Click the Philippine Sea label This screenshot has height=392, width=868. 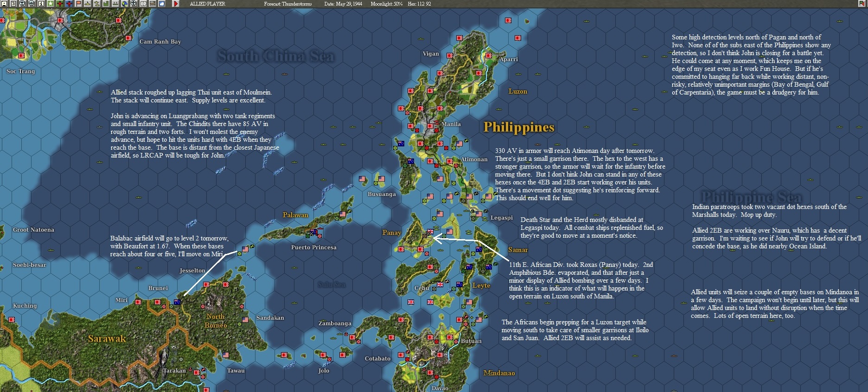click(x=751, y=196)
